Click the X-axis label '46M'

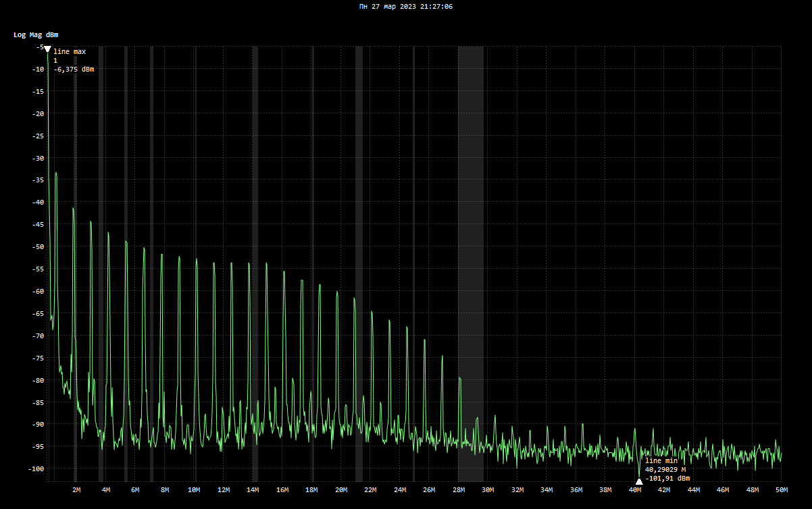point(723,489)
